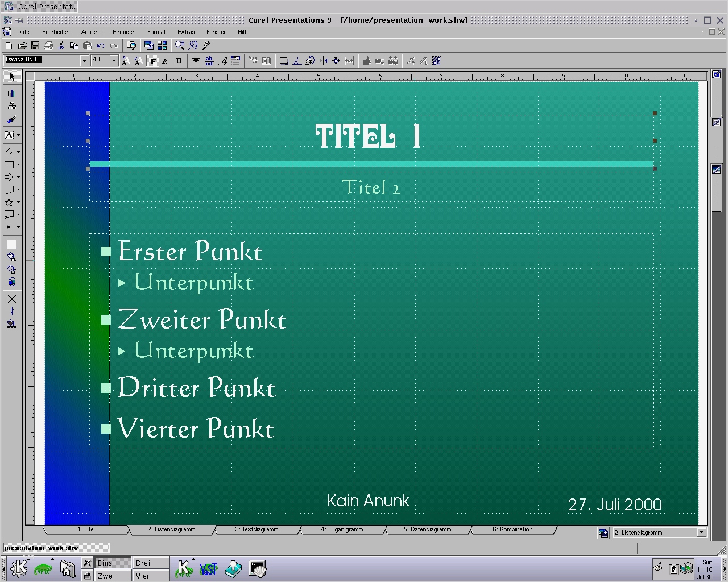Screen dimensions: 728x582
Task: Switch to the '3: Textdiagramm' slide tab
Action: click(257, 530)
